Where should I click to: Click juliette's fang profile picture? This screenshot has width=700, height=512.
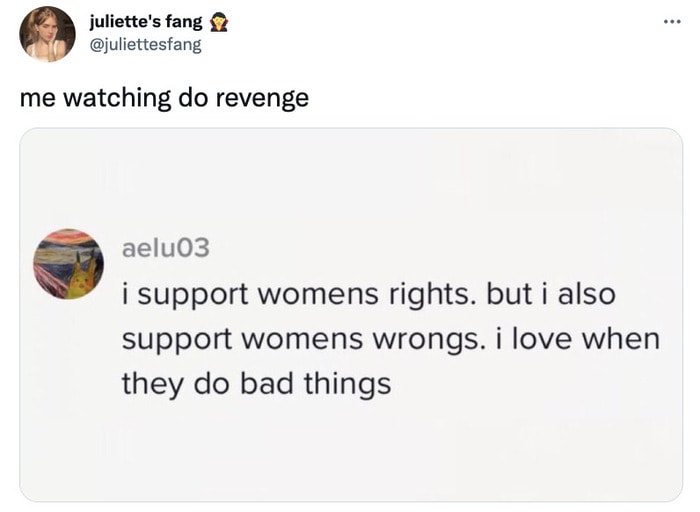coord(47,34)
